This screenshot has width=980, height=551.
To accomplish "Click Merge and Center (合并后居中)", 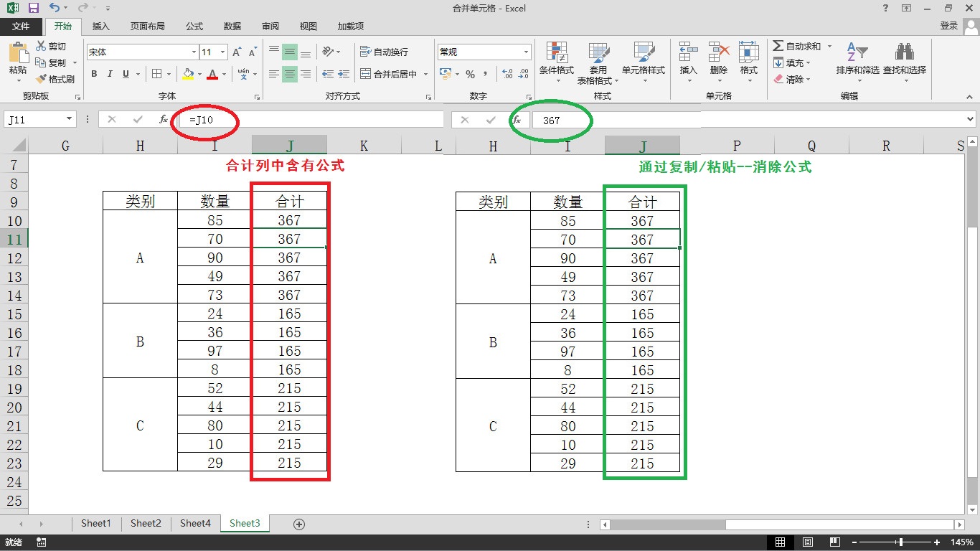I will 388,74.
